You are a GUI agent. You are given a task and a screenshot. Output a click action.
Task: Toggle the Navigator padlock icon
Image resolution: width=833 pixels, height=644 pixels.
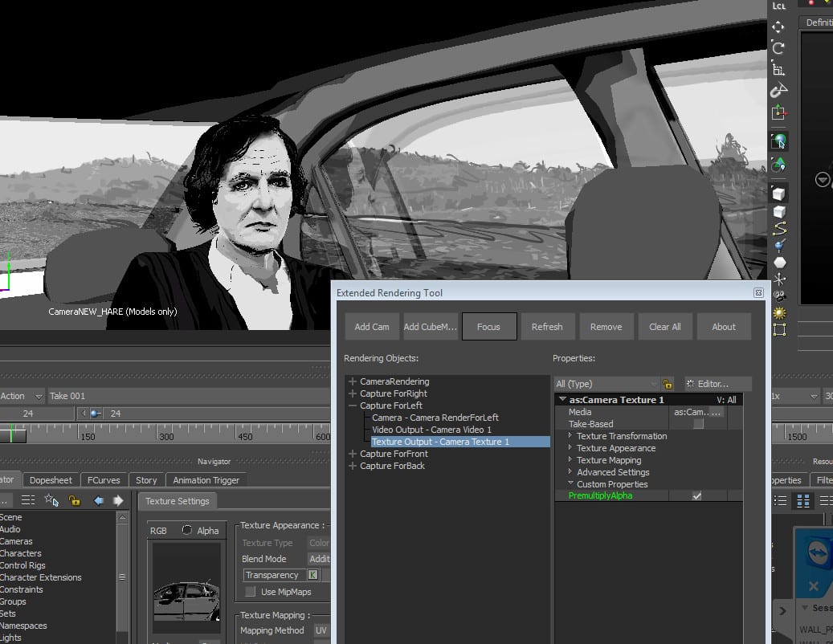click(74, 501)
